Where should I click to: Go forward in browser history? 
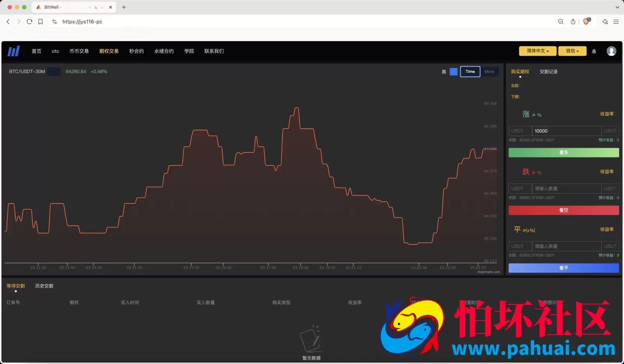pyautogui.click(x=18, y=22)
